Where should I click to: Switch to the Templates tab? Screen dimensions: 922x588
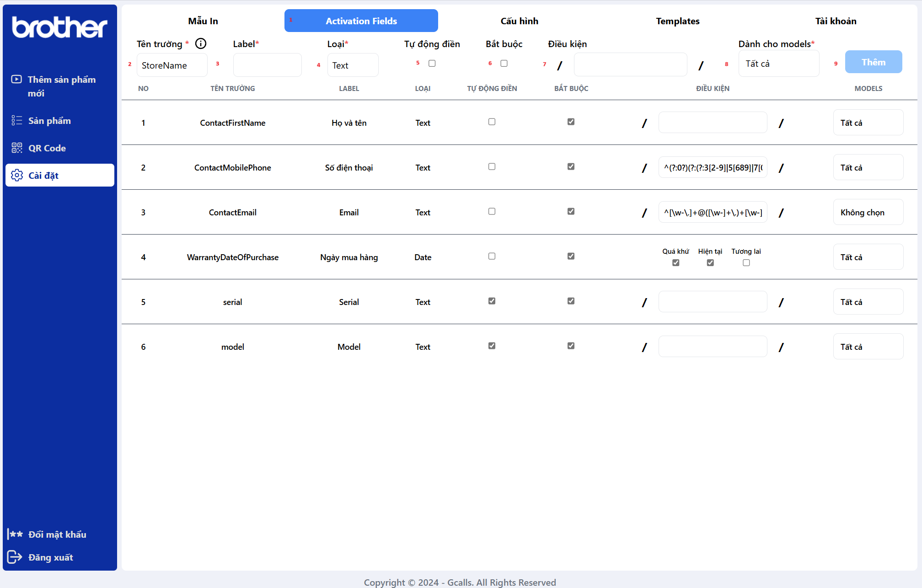tap(677, 21)
